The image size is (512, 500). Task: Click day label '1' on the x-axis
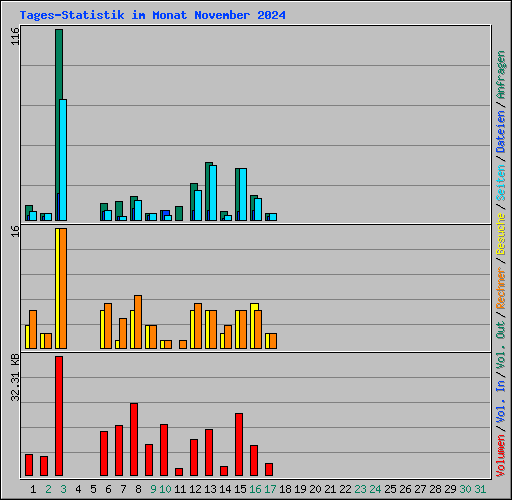click(x=33, y=489)
